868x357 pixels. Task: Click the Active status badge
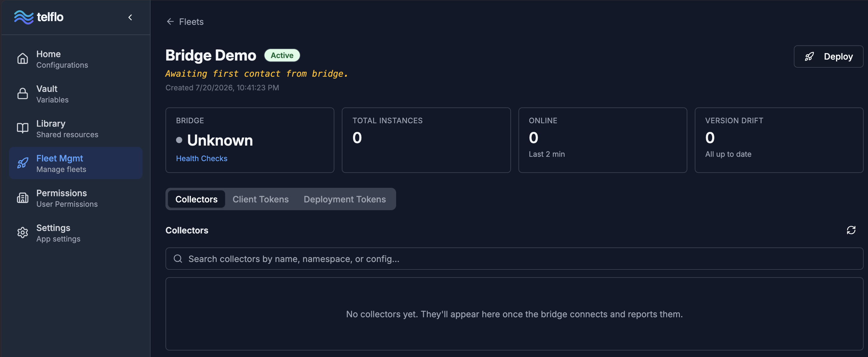click(282, 55)
